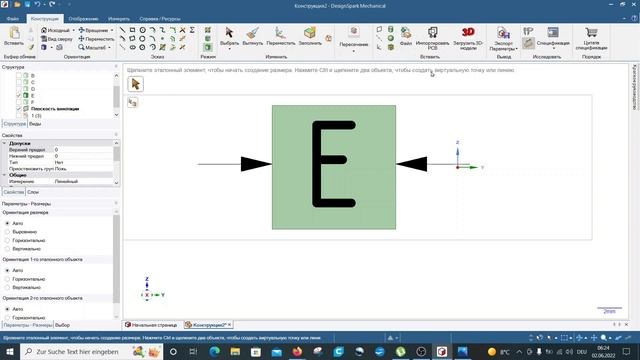Switch to the Отображение ribbon tab
This screenshot has width=640, height=360.
(83, 19)
